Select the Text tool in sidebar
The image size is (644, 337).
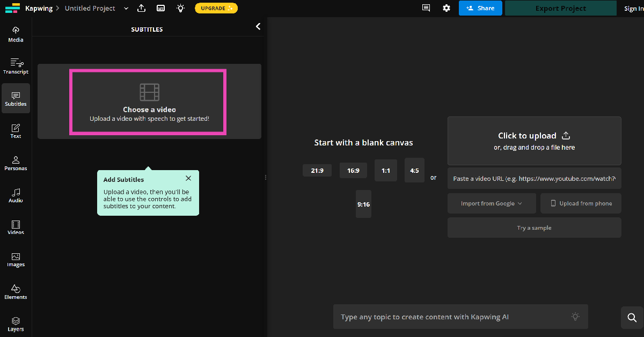16,131
